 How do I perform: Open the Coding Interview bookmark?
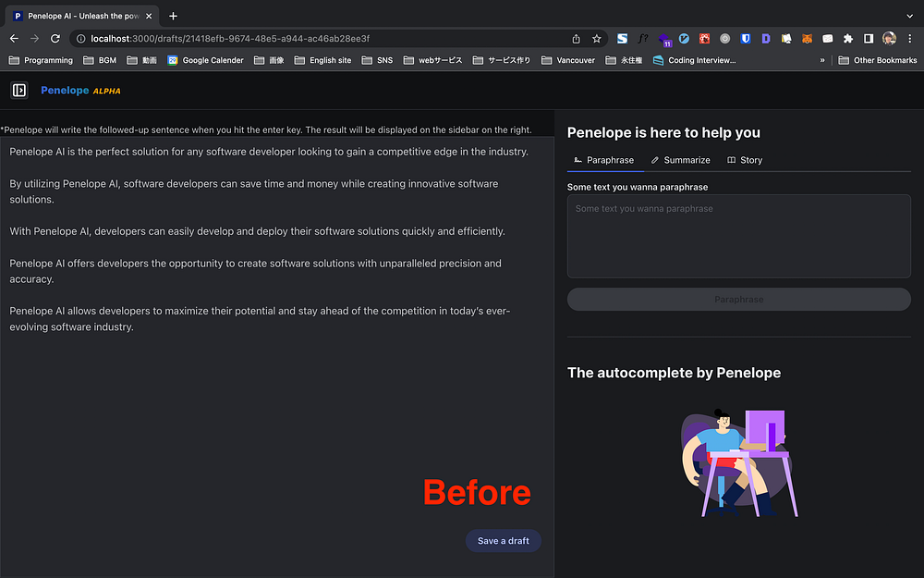pyautogui.click(x=694, y=60)
